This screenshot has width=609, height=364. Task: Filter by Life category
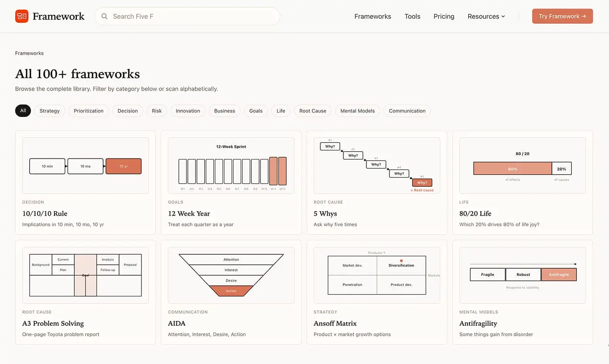point(281,111)
